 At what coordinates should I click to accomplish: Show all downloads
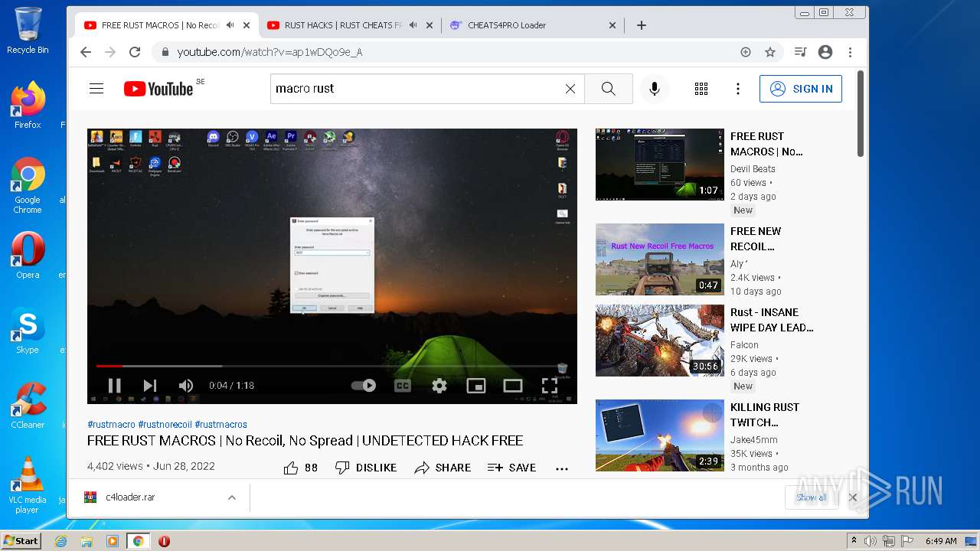click(x=811, y=497)
